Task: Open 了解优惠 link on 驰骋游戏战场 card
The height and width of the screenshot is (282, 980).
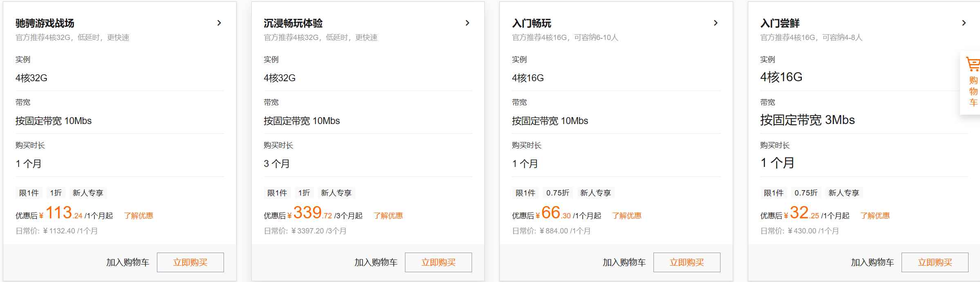Action: point(139,215)
